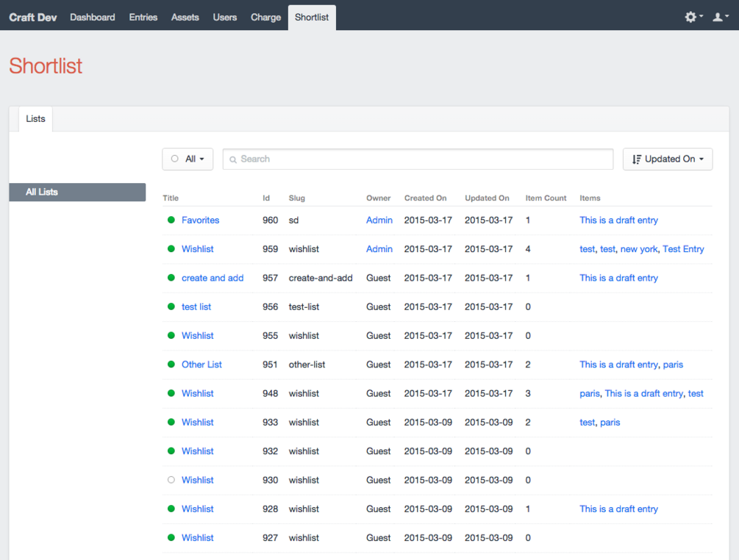Image resolution: width=739 pixels, height=560 pixels.
Task: Open the Wishlist with id 927
Action: click(198, 538)
